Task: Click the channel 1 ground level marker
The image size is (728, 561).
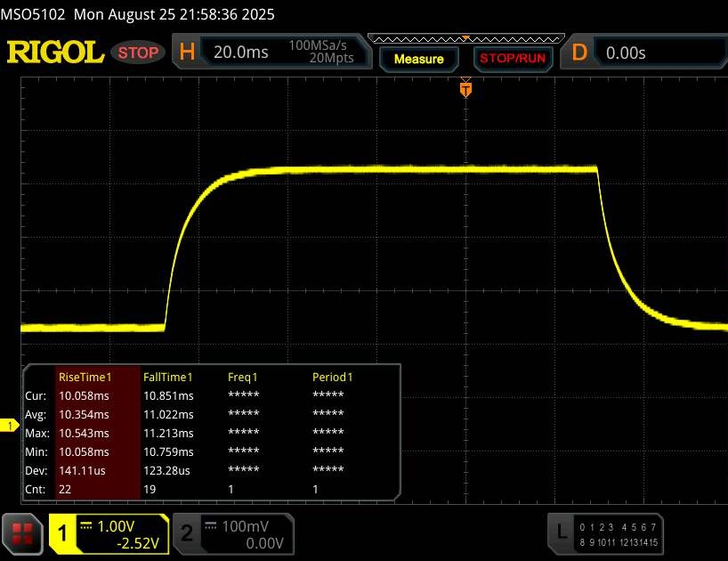Action: pos(11,427)
